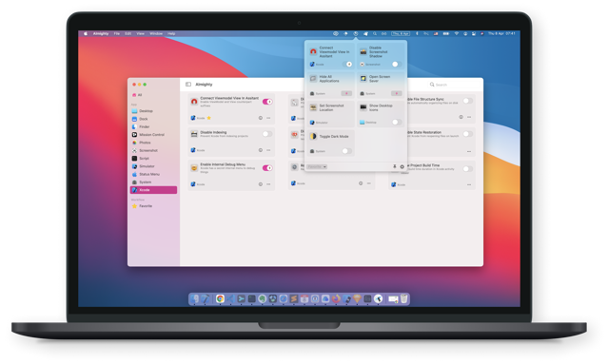Open Sketch from the Dock
This screenshot has width=609, height=364.
coord(357,298)
